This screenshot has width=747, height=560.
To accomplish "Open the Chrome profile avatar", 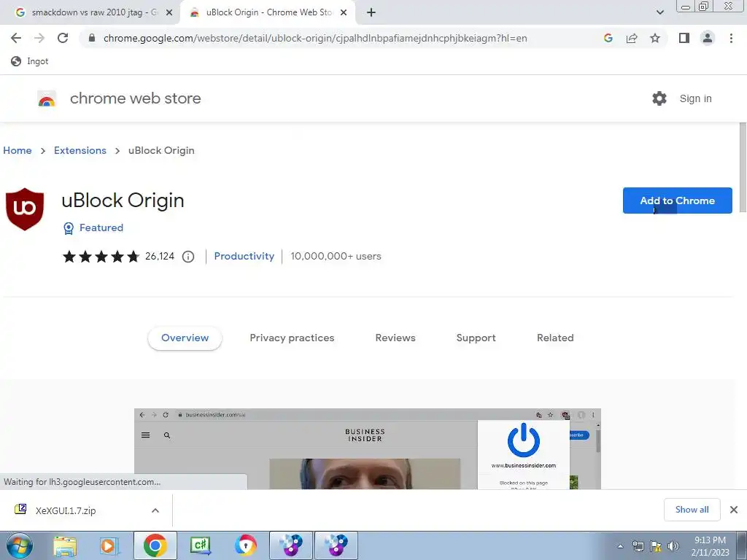I will (x=708, y=38).
